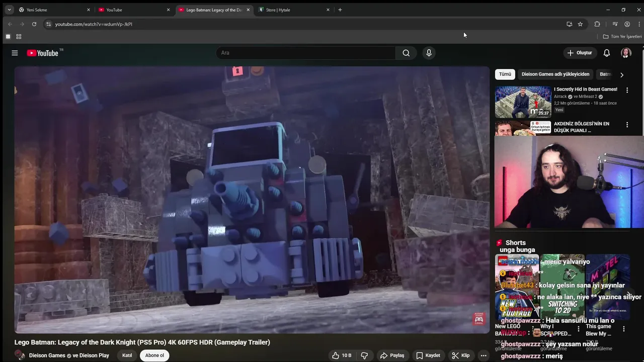The image size is (644, 362).
Task: Select the Tümü filter chip
Action: click(x=505, y=74)
